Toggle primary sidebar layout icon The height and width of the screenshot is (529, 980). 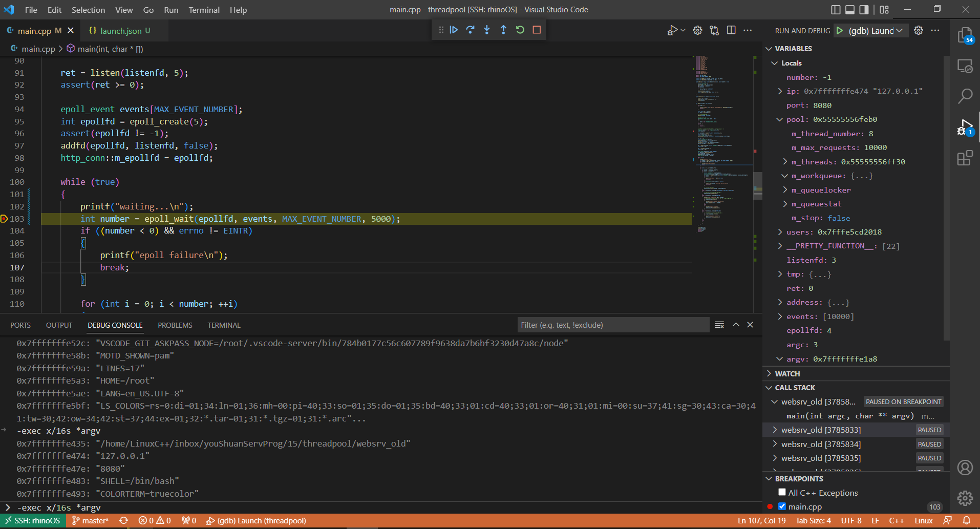tap(836, 10)
